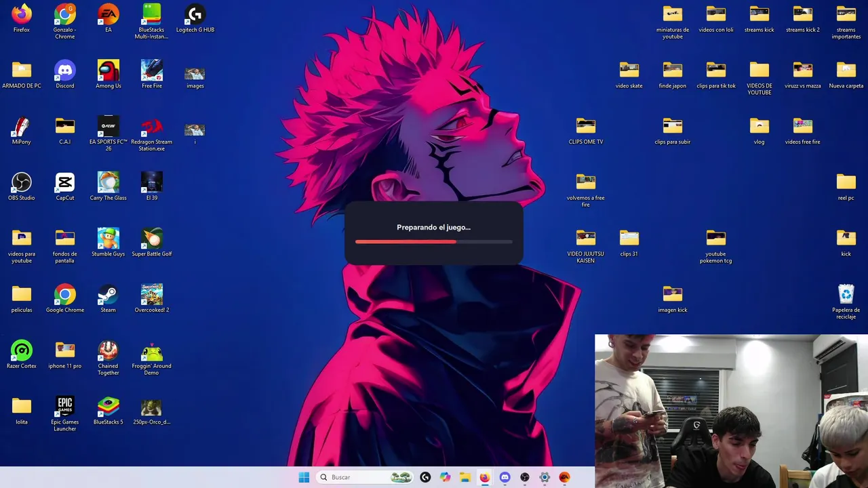Click the Buscar taskbar search box
The height and width of the screenshot is (488, 868).
(x=366, y=477)
